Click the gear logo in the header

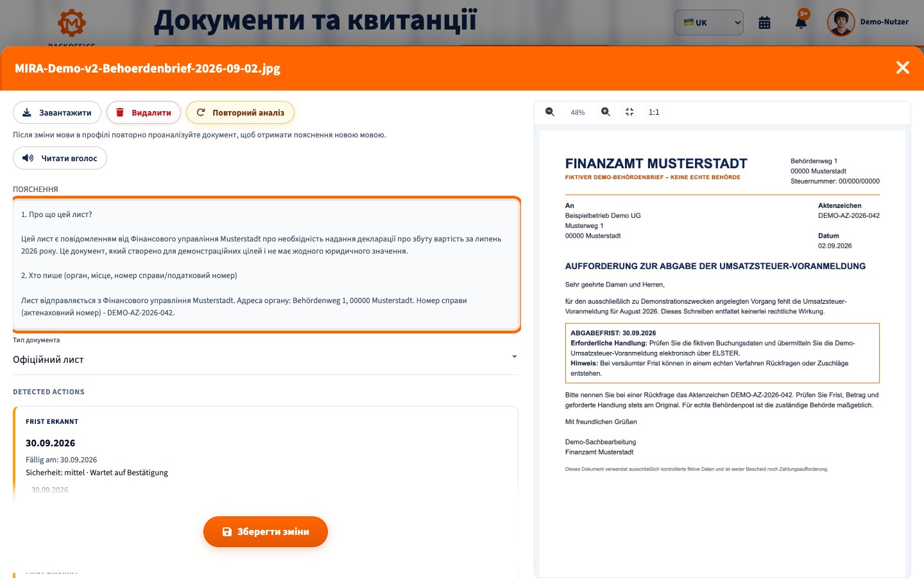(x=72, y=23)
